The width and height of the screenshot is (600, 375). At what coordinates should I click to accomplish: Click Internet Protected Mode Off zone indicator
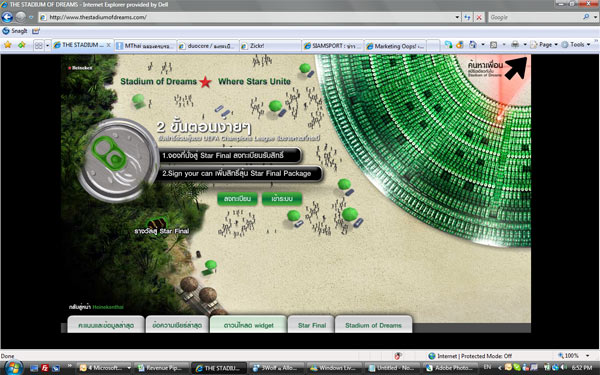pyautogui.click(x=470, y=356)
